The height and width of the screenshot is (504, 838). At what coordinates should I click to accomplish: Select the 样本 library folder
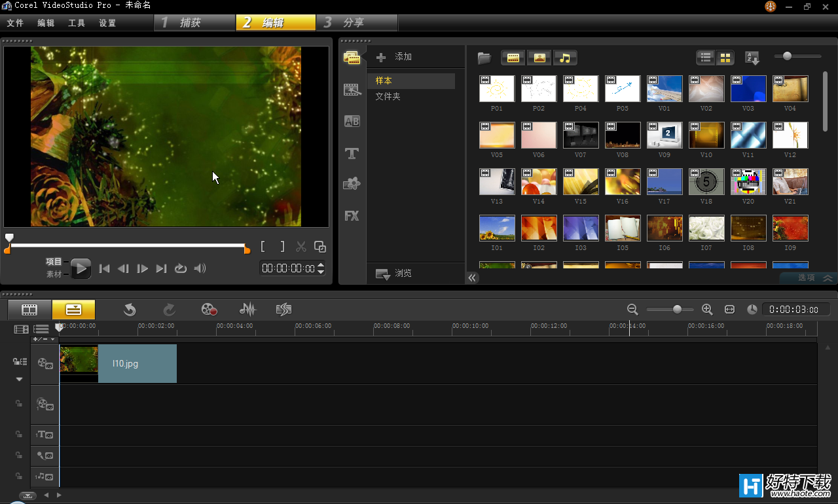tap(411, 81)
